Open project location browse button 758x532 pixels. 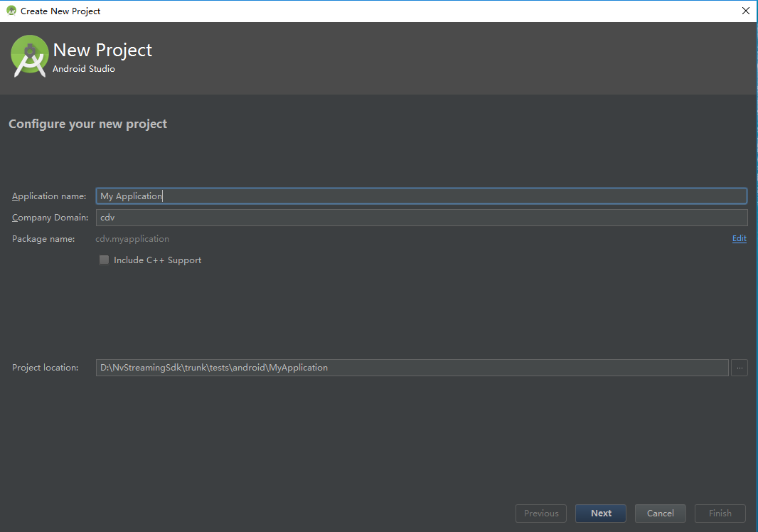point(739,368)
